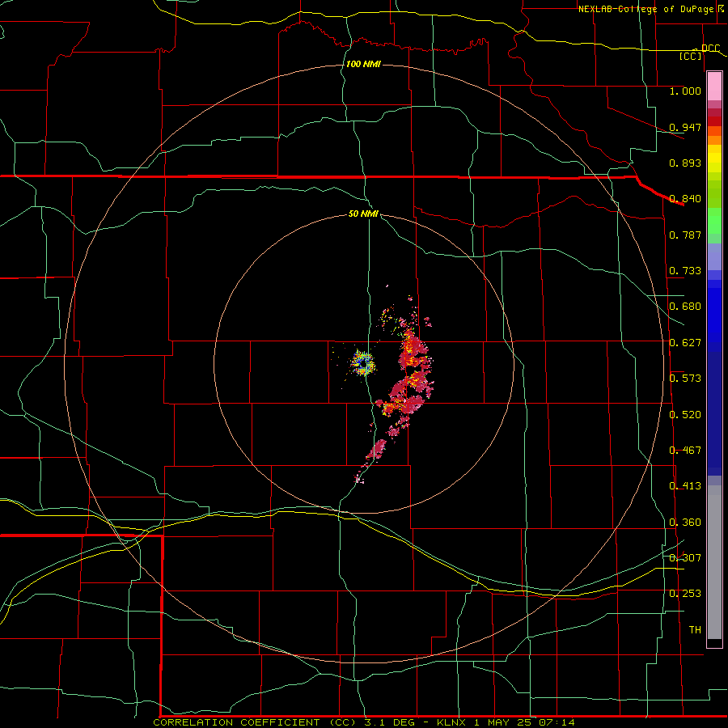Click the ring-shaped echo at the radar site
Viewport: 728px width, 728px height.
pyautogui.click(x=363, y=363)
